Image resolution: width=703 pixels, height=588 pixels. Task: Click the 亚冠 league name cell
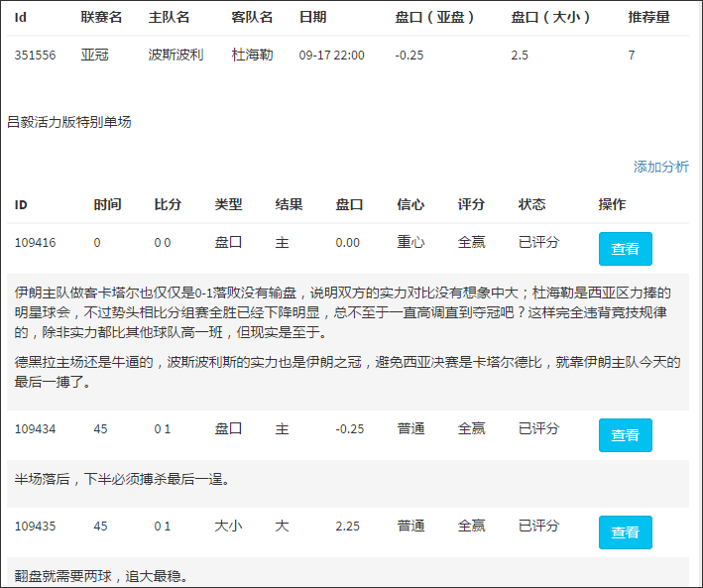pos(94,55)
